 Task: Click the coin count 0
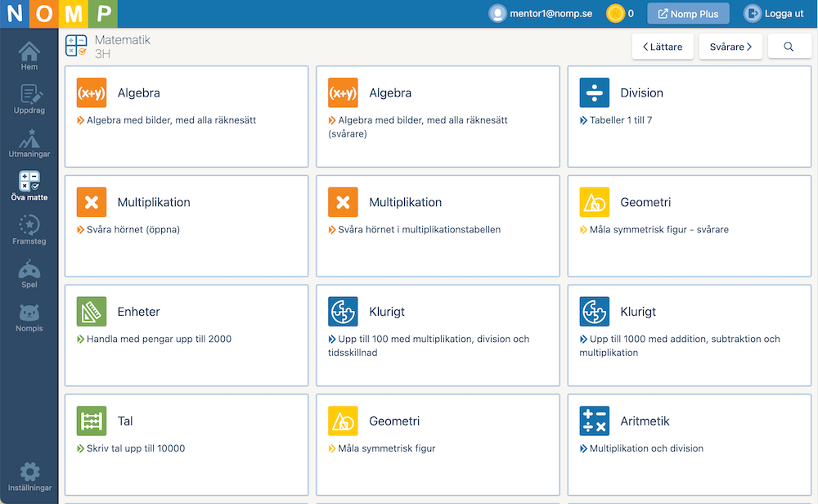coord(631,14)
